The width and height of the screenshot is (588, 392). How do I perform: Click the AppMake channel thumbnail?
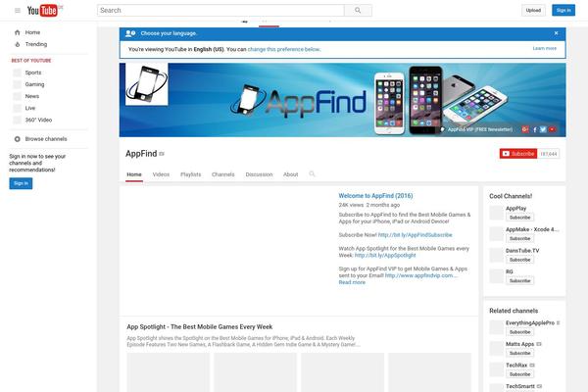click(x=497, y=233)
